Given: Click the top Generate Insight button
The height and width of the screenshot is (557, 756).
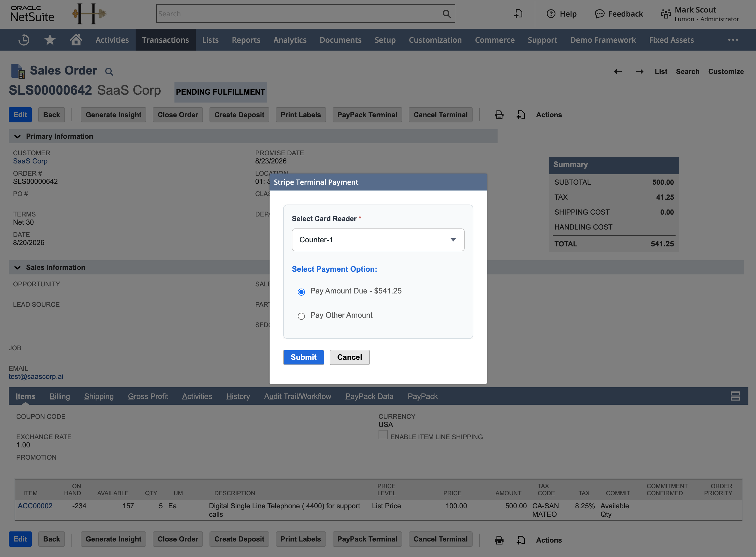Looking at the screenshot, I should 114,115.
